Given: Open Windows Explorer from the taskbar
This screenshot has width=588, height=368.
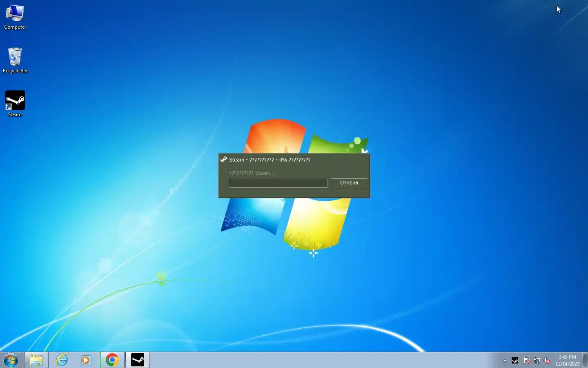Looking at the screenshot, I should click(36, 360).
